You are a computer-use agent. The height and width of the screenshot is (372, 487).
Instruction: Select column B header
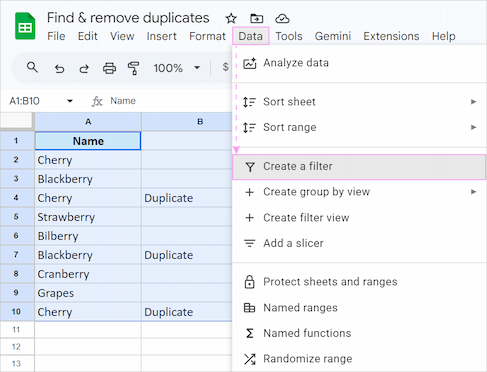pos(187,122)
